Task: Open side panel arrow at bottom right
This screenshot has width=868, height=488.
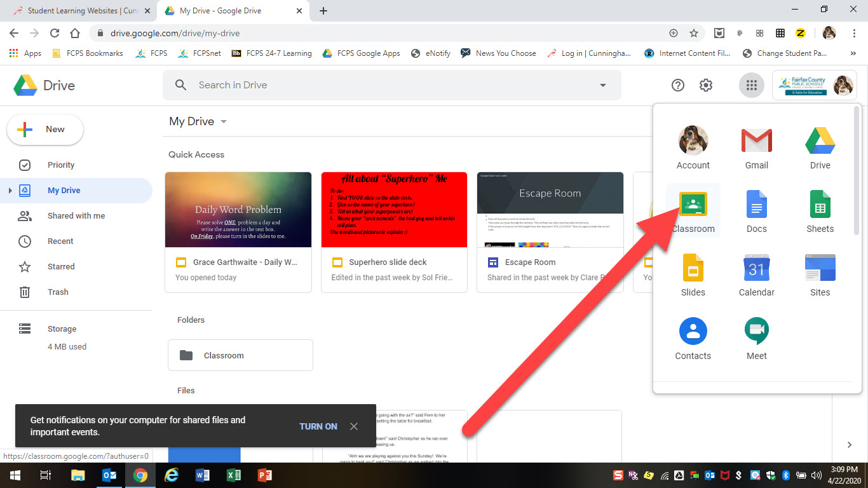Action: click(850, 445)
